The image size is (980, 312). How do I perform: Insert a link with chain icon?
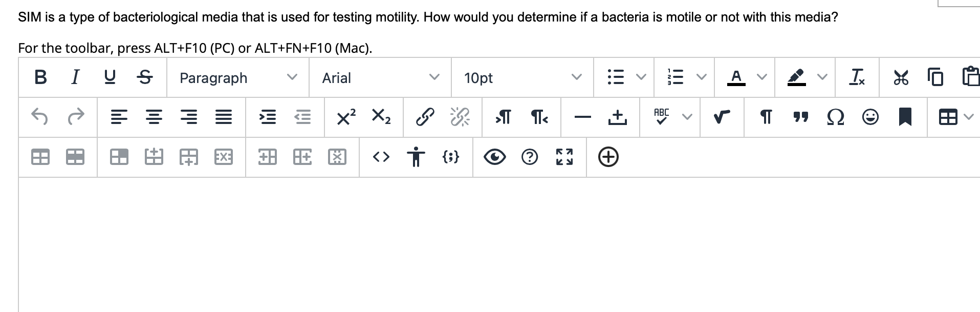pyautogui.click(x=425, y=117)
